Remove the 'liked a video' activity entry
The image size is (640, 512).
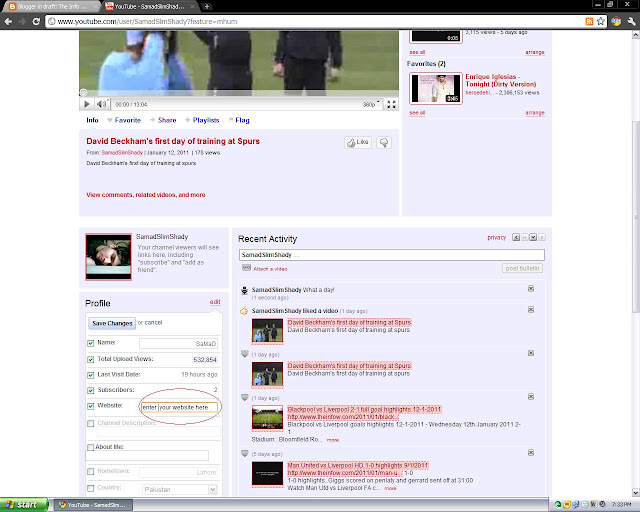pos(531,309)
